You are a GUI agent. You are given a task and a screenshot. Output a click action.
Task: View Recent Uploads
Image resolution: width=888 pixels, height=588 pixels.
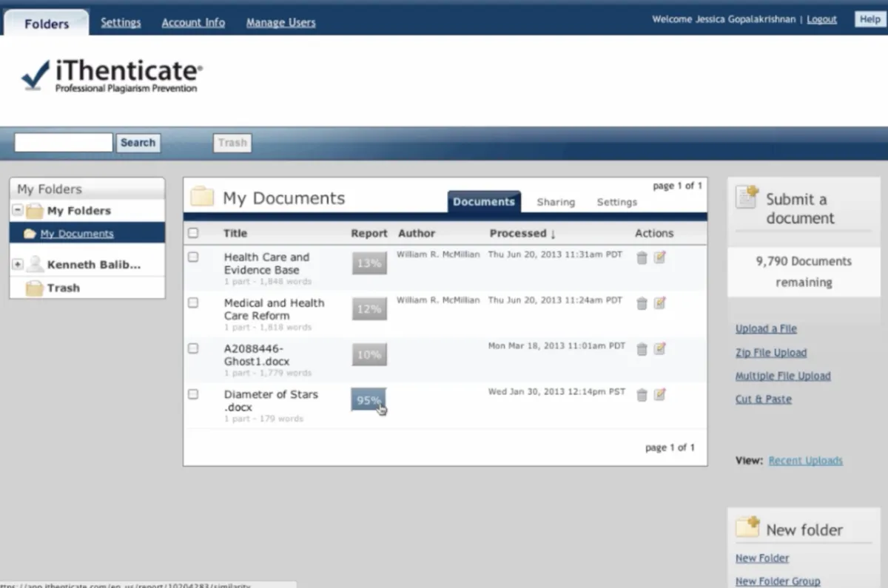(805, 460)
